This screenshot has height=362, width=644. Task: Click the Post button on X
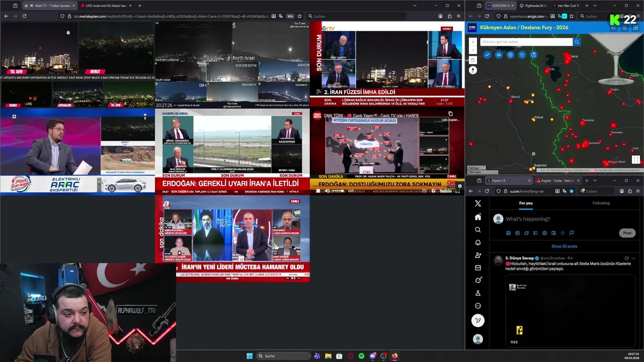coord(627,233)
